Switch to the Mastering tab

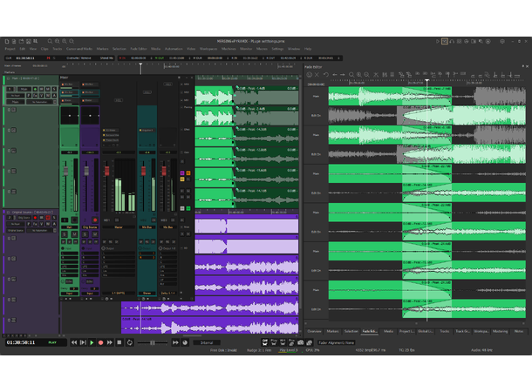click(x=500, y=331)
